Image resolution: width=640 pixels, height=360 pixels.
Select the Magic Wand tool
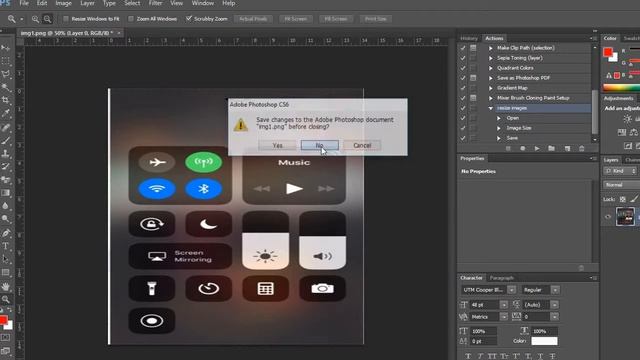5,87
